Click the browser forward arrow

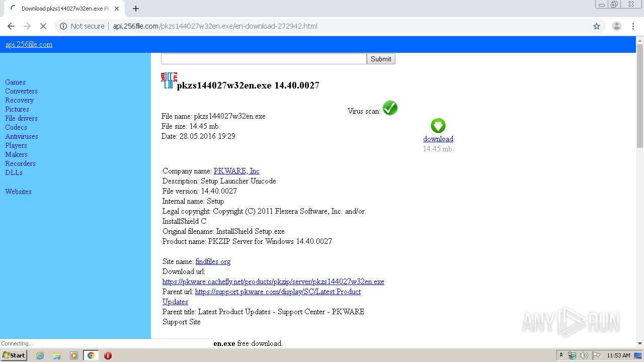(27, 26)
